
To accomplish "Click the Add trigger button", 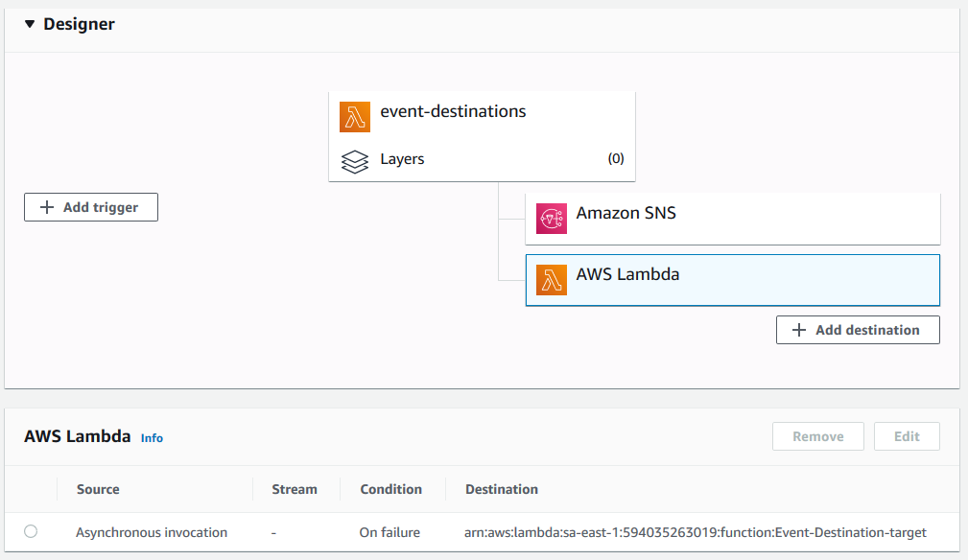I will coord(90,206).
